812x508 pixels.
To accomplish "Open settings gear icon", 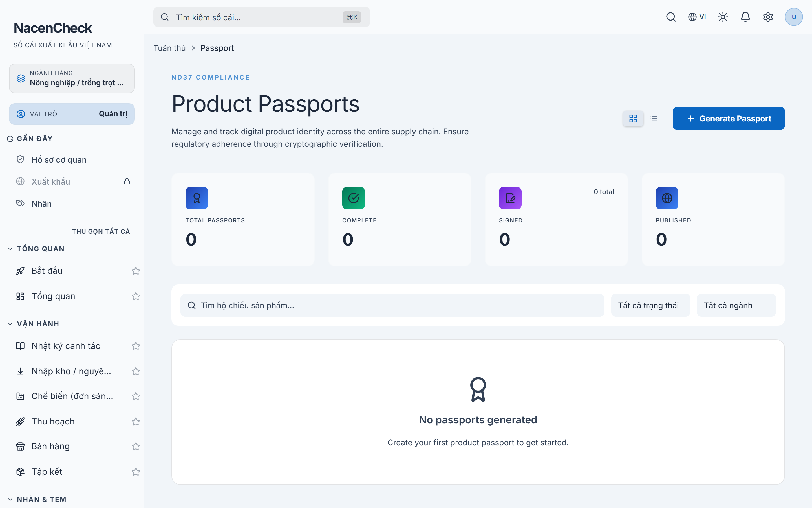I will tap(768, 17).
